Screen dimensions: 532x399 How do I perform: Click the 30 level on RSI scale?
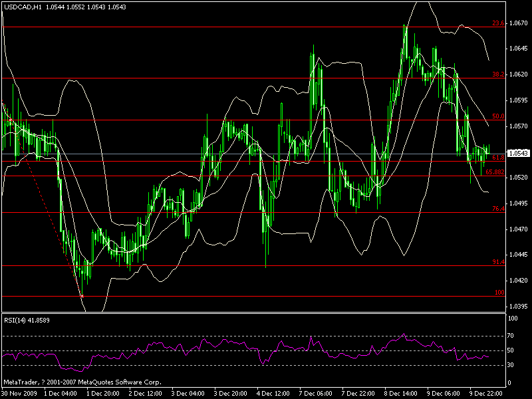(510, 364)
